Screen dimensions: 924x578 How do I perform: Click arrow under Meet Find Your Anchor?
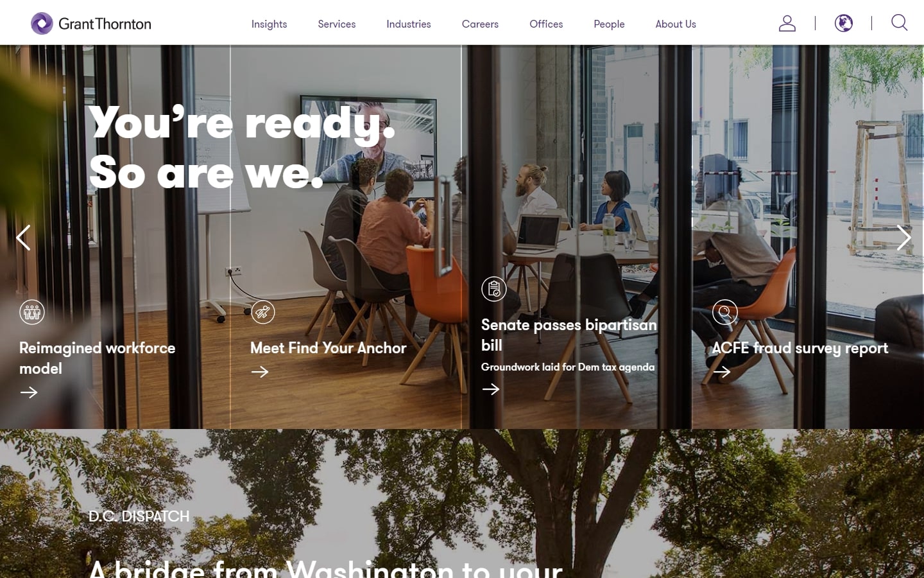tap(260, 372)
